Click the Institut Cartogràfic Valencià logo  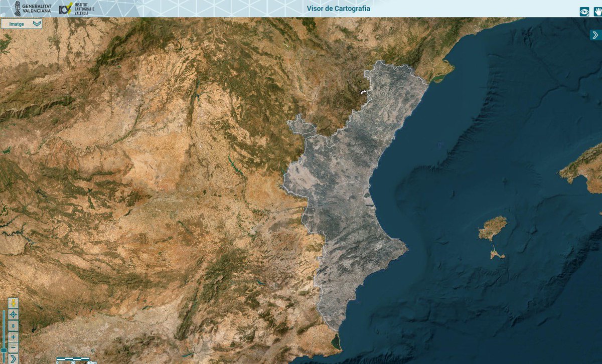click(76, 9)
